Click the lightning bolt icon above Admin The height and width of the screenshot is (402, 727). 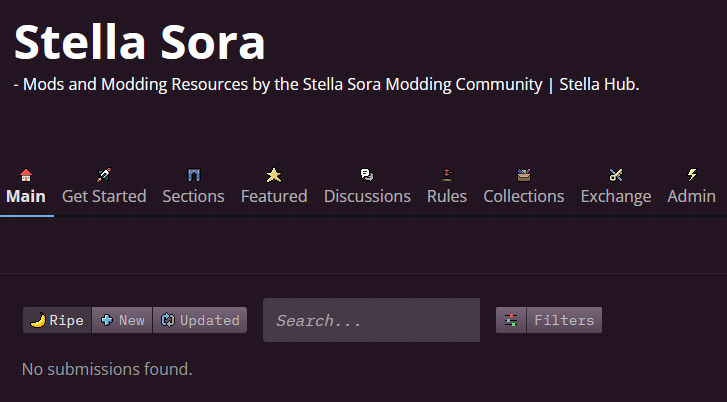(692, 175)
